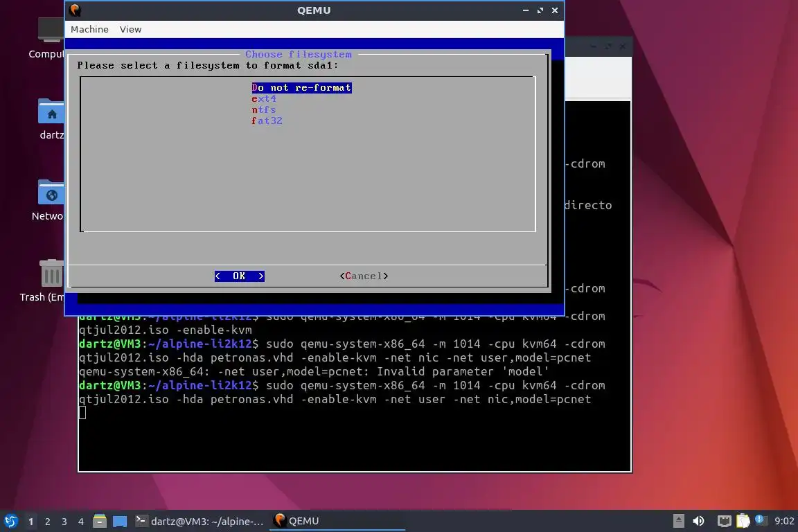Viewport: 798px width, 532px height.
Task: Open the Network desktop folder icon
Action: [51, 192]
